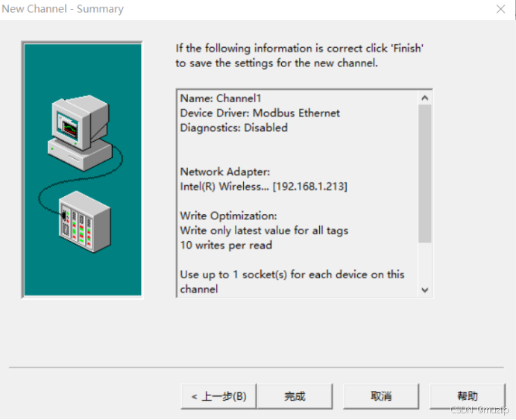This screenshot has height=420, width=516.
Task: Click the '10 writes per read' line
Action: (x=226, y=245)
